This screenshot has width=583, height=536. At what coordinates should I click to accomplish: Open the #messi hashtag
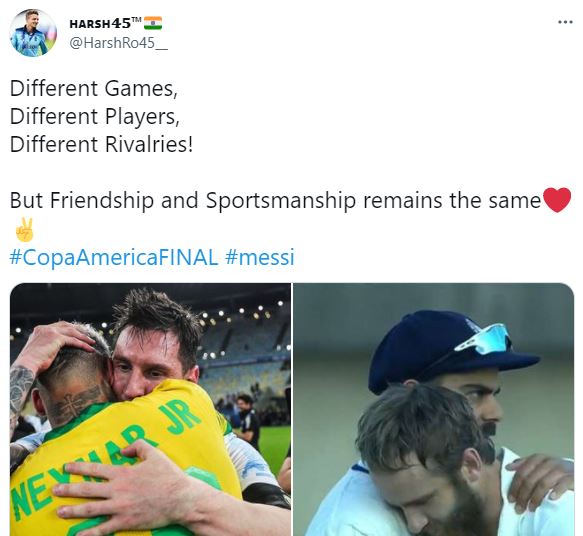[x=260, y=257]
